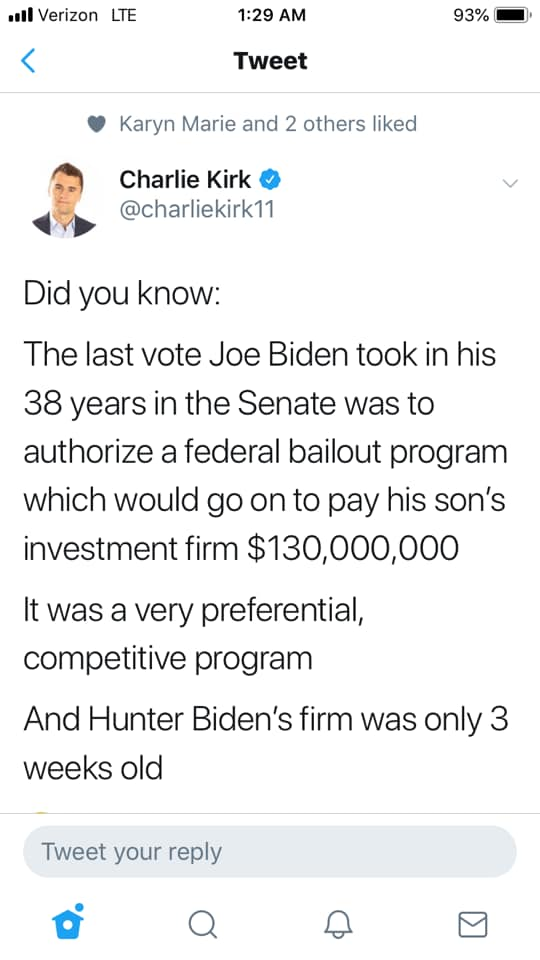Open the Notifications bell tab
This screenshot has width=540, height=960.
pyautogui.click(x=338, y=924)
